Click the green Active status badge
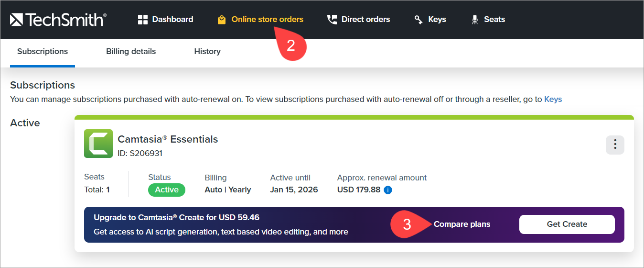 pyautogui.click(x=167, y=190)
